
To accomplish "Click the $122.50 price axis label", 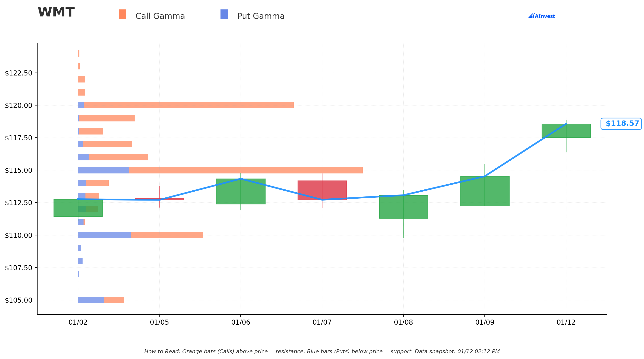I will coord(19,73).
